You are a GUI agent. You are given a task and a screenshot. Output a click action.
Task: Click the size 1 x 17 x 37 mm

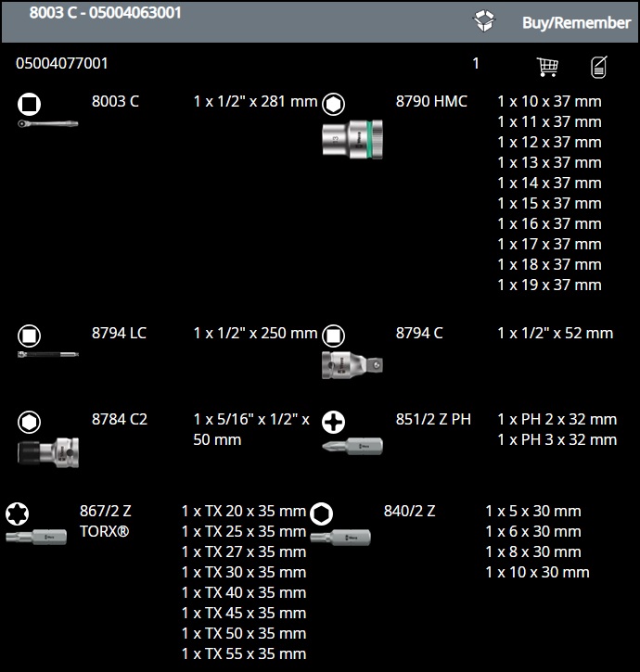point(549,245)
